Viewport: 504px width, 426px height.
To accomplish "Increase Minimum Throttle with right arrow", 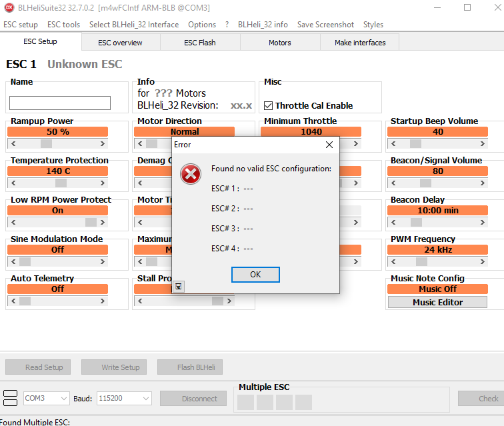I will [356, 144].
